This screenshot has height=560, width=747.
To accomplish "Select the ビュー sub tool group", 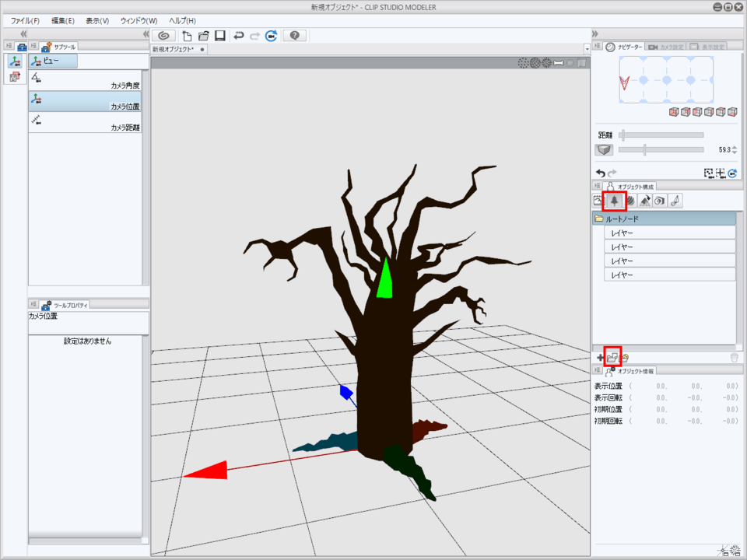I will coord(53,61).
